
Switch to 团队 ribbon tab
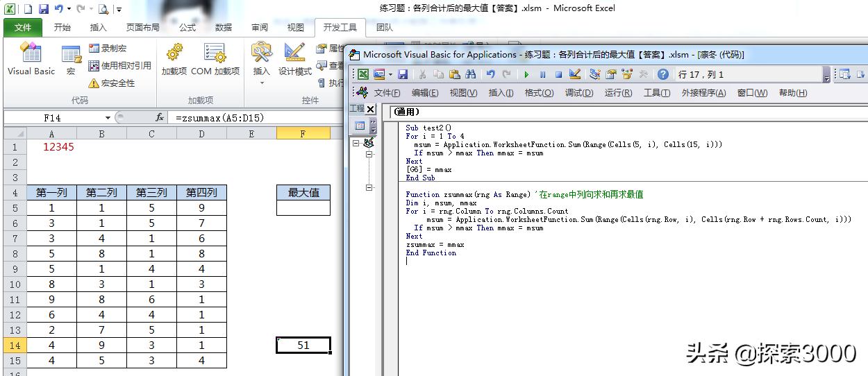[x=384, y=28]
